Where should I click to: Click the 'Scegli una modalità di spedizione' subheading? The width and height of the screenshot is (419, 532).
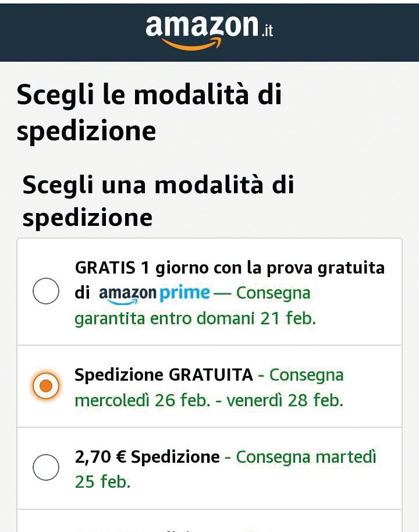(x=158, y=201)
